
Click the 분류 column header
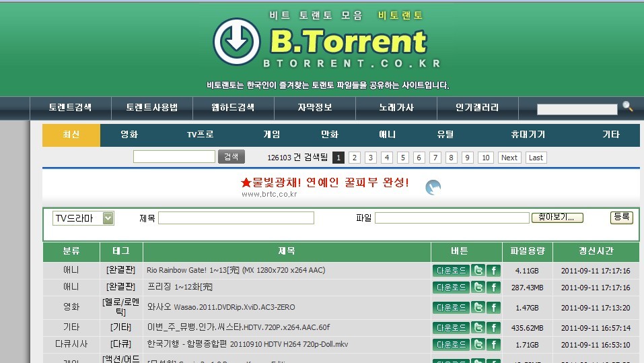[71, 251]
